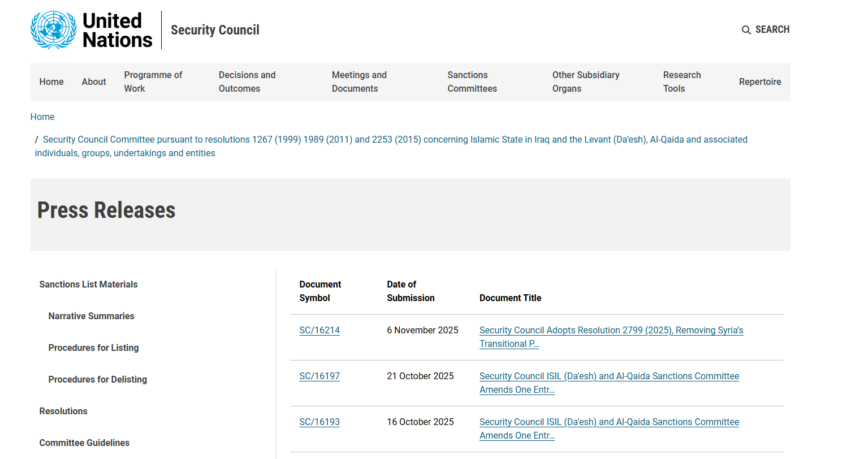Select Decisions and Outcomes in navigation

tap(247, 82)
